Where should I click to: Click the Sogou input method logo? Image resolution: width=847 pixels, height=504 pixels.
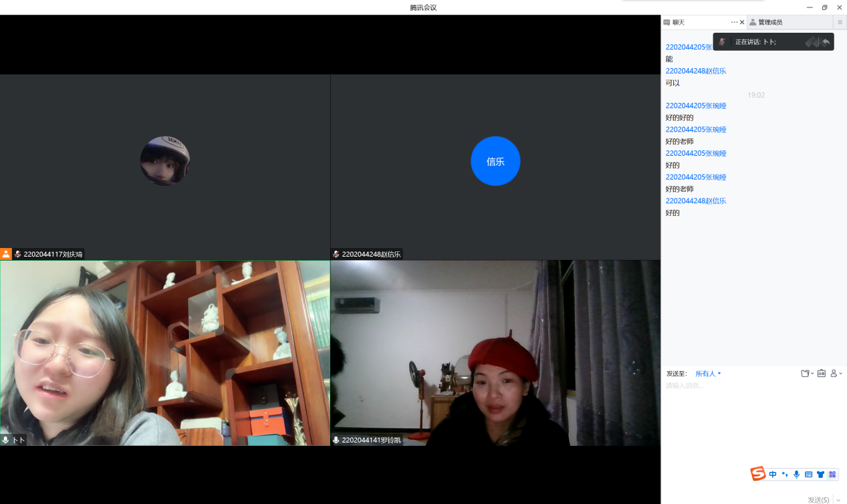(757, 474)
